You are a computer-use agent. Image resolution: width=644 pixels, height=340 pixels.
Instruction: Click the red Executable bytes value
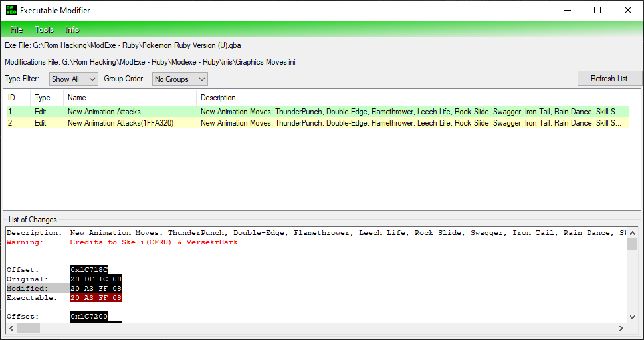(96, 298)
